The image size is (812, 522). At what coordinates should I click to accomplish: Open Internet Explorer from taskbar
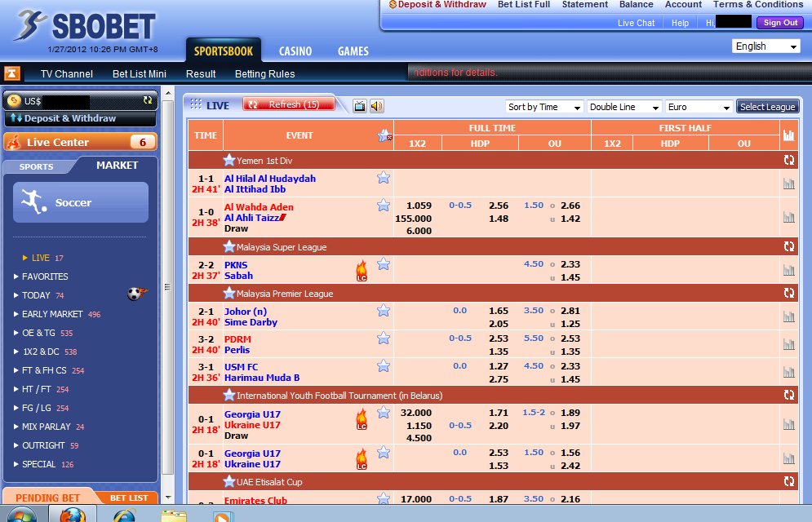[x=124, y=515]
